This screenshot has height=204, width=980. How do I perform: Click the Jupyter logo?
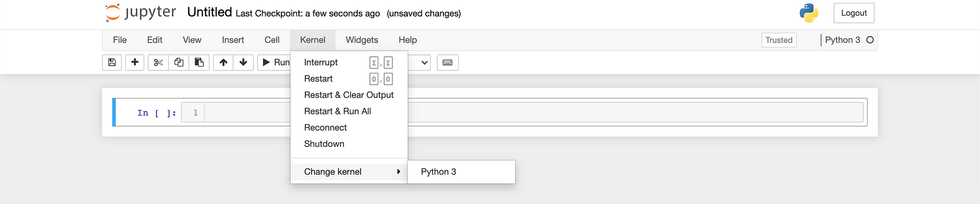(x=141, y=13)
